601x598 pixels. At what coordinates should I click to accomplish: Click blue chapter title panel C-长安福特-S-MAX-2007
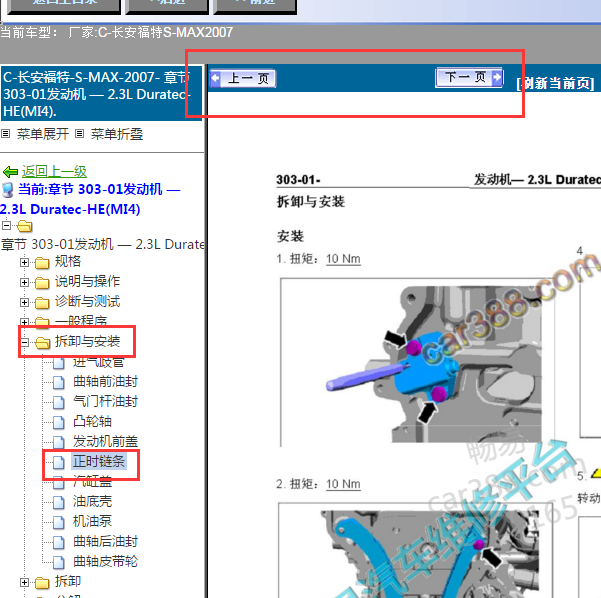(102, 94)
